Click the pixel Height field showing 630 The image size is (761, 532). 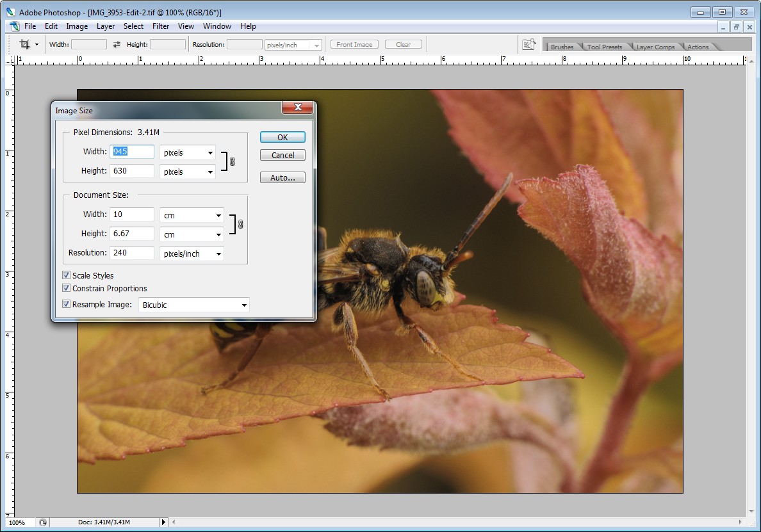132,171
